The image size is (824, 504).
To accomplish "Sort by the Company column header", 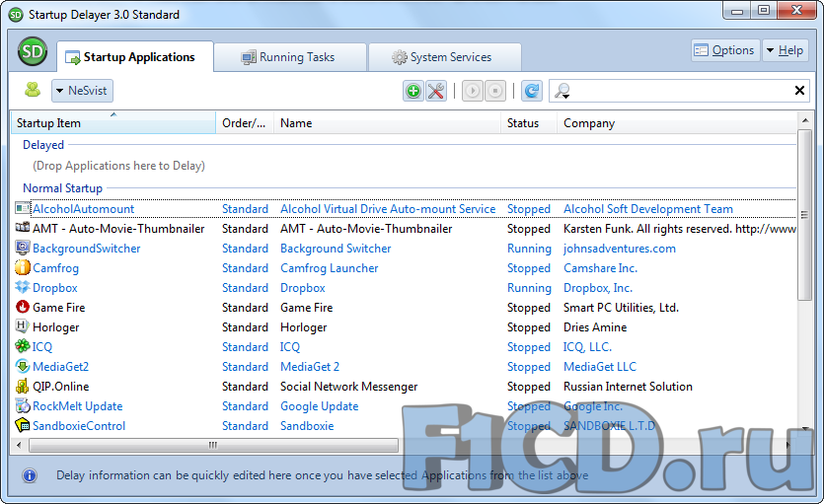I will [x=677, y=123].
